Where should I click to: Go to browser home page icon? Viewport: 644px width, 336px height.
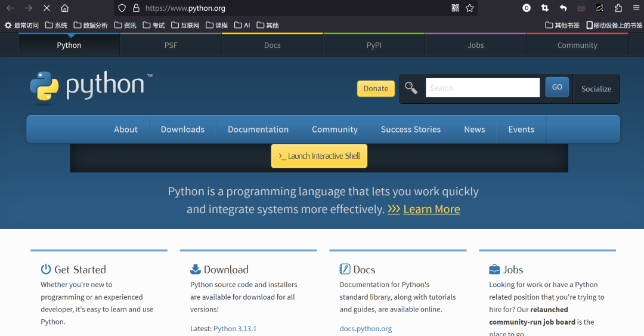64,8
